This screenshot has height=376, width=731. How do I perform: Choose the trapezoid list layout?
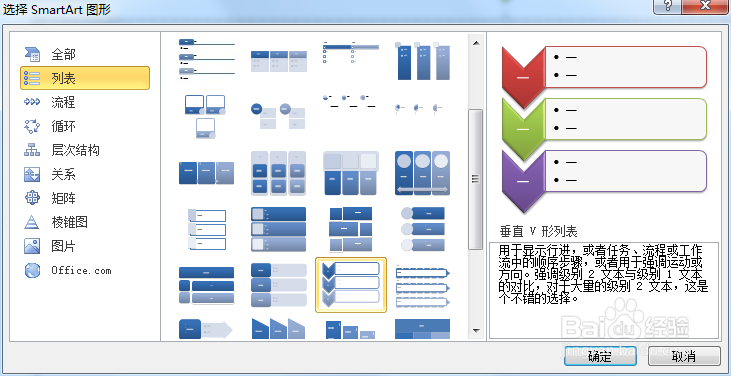click(278, 329)
